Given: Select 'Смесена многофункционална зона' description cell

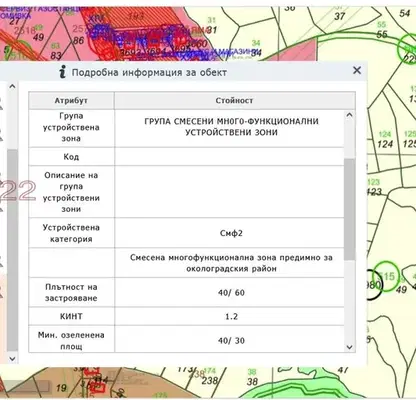Looking at the screenshot, I should [230, 263].
